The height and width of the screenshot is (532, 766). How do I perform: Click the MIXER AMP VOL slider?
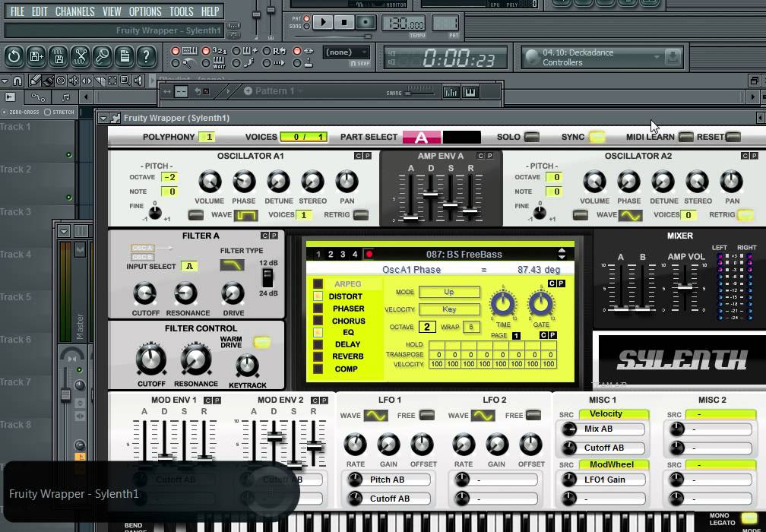click(x=685, y=287)
